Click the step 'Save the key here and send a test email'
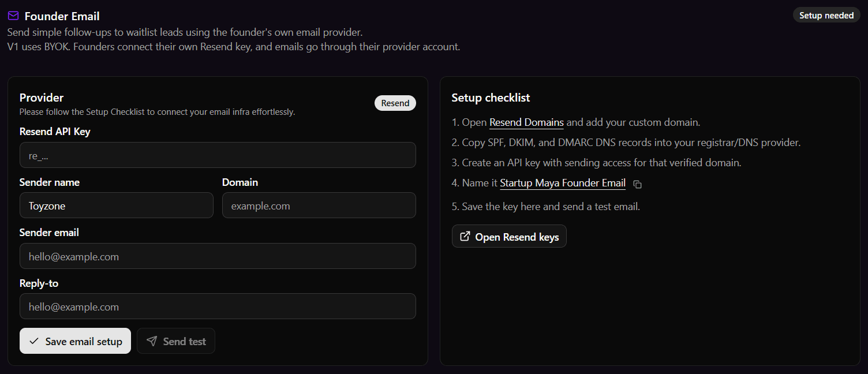This screenshot has width=868, height=374. pyautogui.click(x=546, y=207)
